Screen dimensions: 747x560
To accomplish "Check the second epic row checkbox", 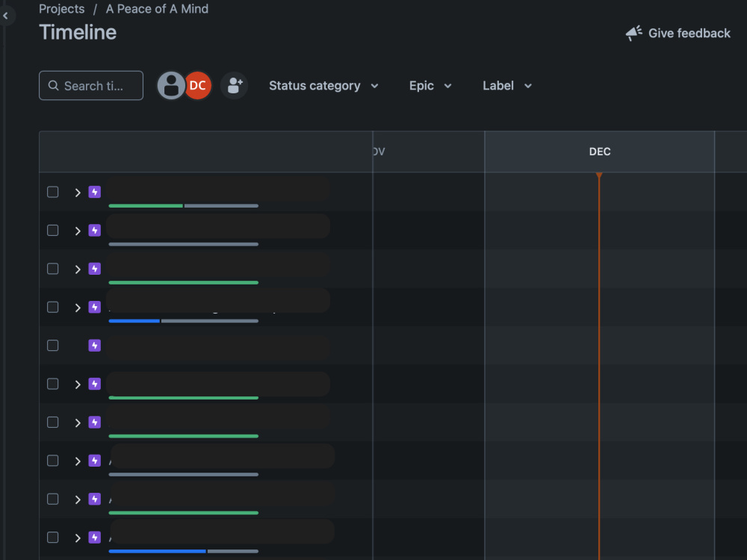I will (53, 231).
